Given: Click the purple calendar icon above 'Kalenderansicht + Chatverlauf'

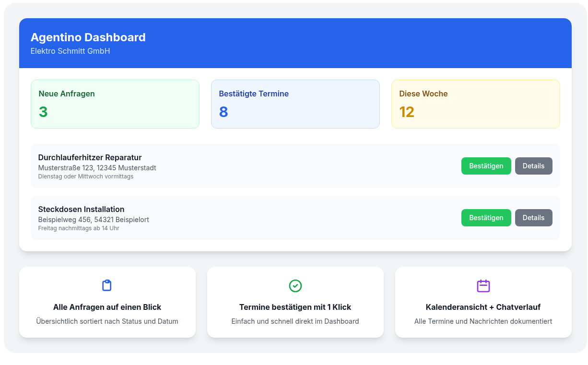Looking at the screenshot, I should point(483,285).
